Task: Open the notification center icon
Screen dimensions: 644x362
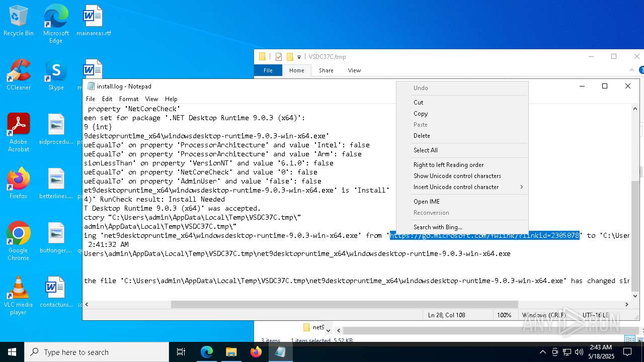Action: tap(627, 352)
